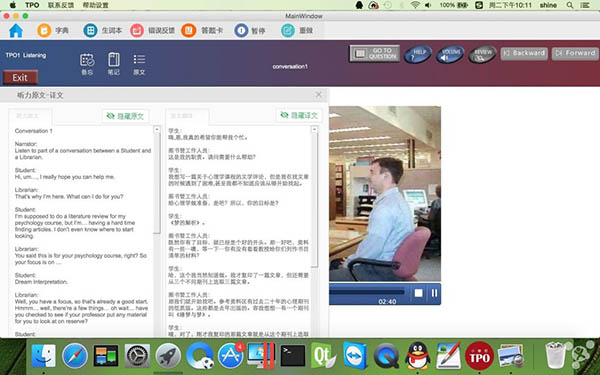Open the 字典 dictionary tool
The image size is (600, 375).
(x=53, y=31)
